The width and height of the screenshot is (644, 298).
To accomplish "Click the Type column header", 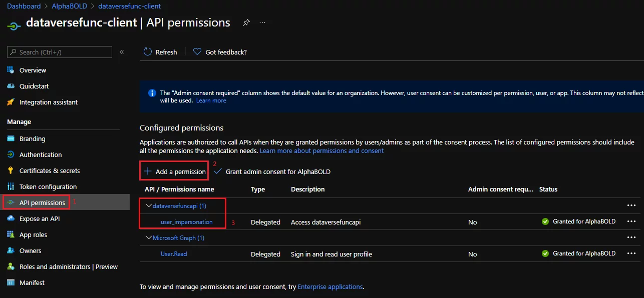I will tap(258, 189).
